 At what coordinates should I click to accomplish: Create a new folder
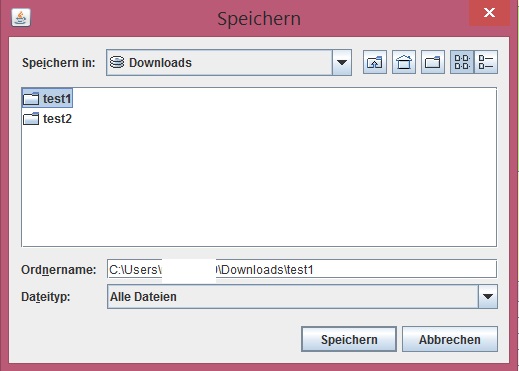click(x=433, y=62)
